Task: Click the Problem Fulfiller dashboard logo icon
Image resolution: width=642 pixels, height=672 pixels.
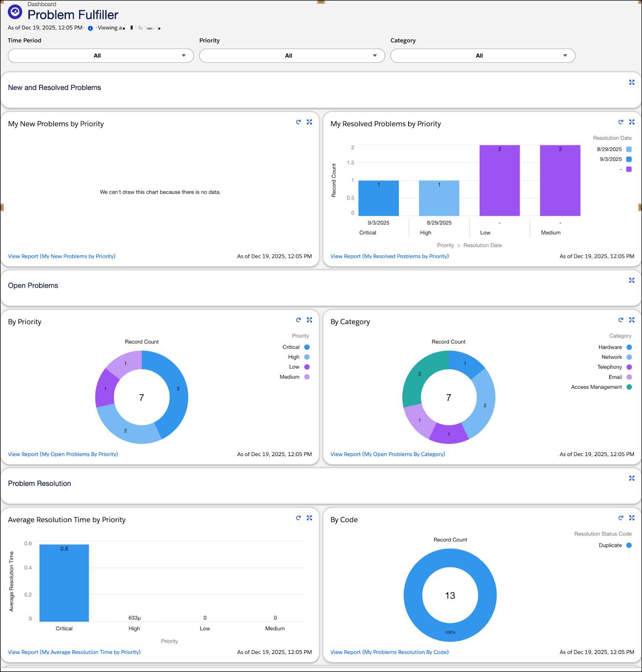Action: click(15, 12)
